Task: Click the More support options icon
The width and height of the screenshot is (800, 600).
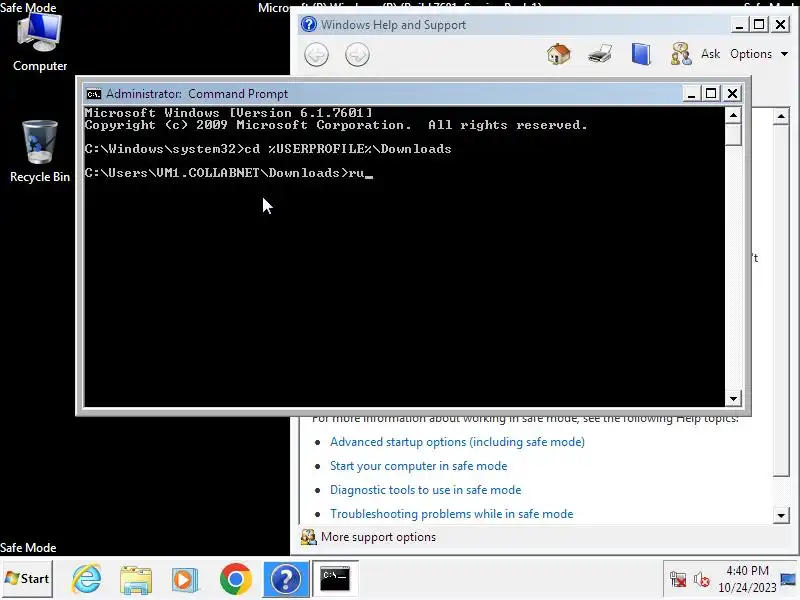Action: point(308,537)
